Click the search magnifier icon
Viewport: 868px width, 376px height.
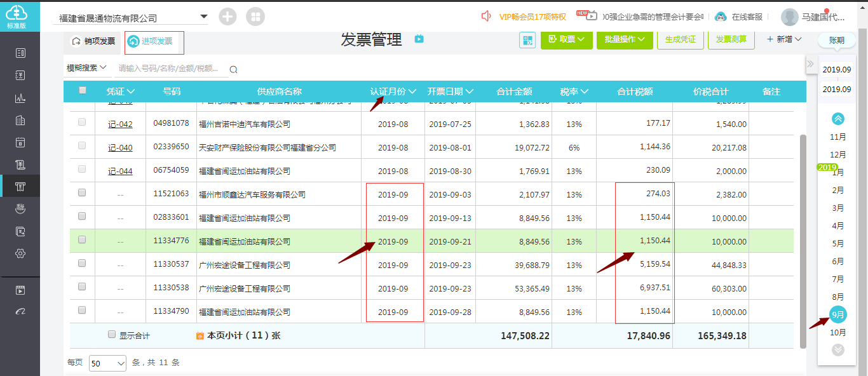[233, 69]
